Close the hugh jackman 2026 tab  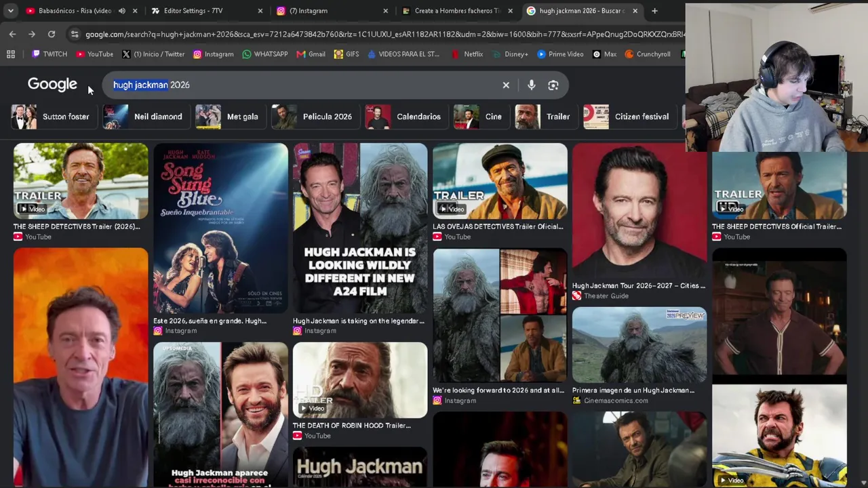click(635, 11)
